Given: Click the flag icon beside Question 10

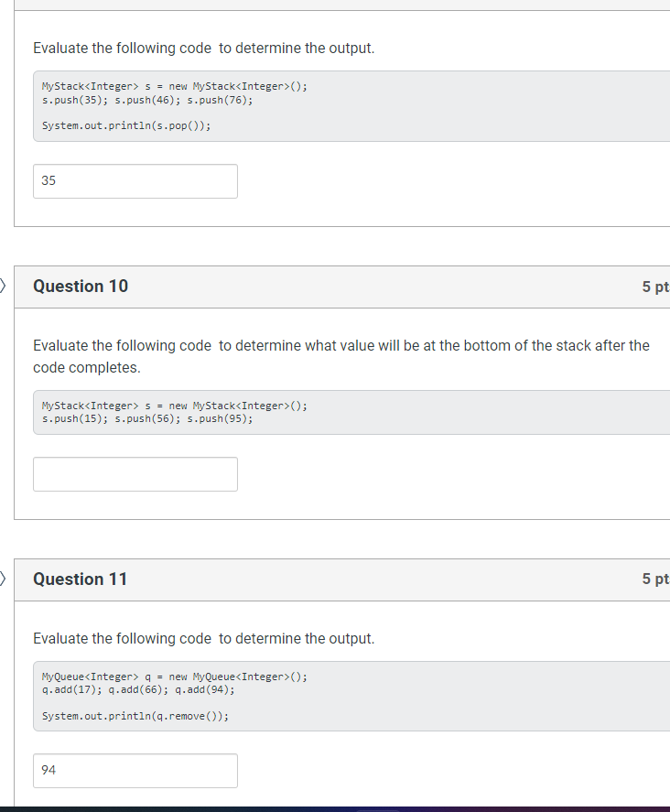Looking at the screenshot, I should 2,286.
